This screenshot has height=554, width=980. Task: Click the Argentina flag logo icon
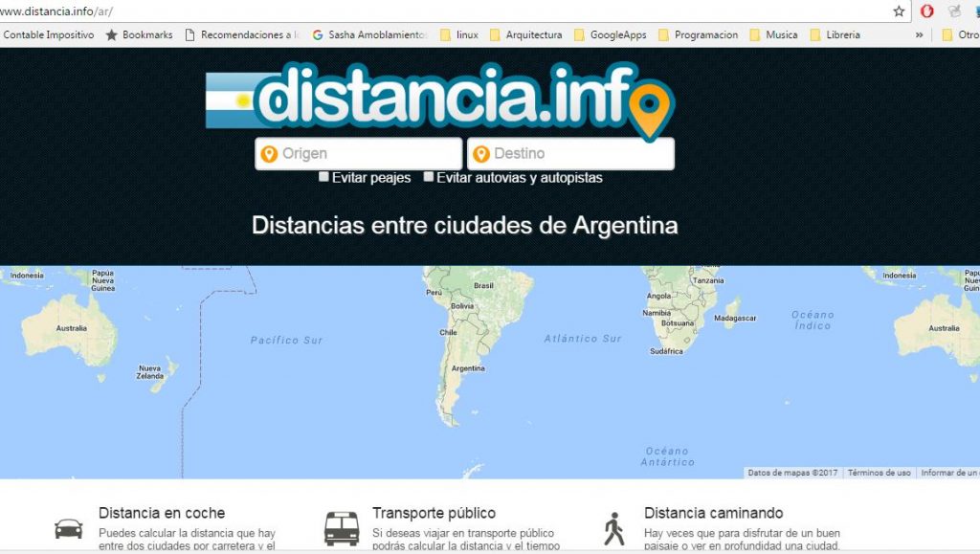pos(230,100)
